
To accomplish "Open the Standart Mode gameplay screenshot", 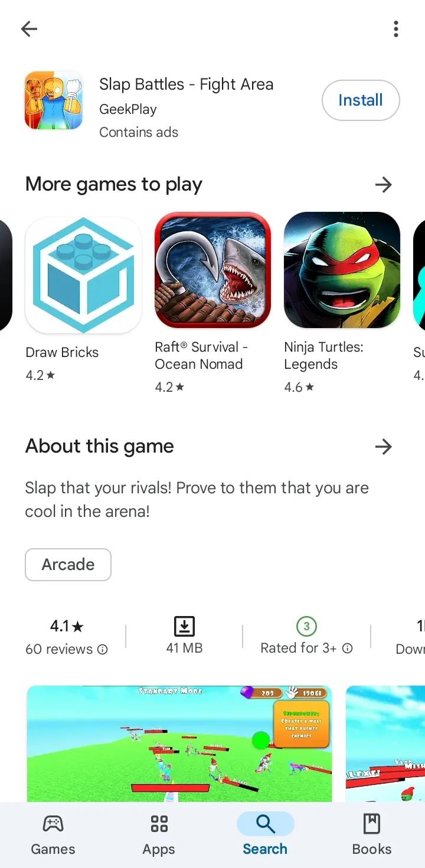I will click(x=179, y=743).
